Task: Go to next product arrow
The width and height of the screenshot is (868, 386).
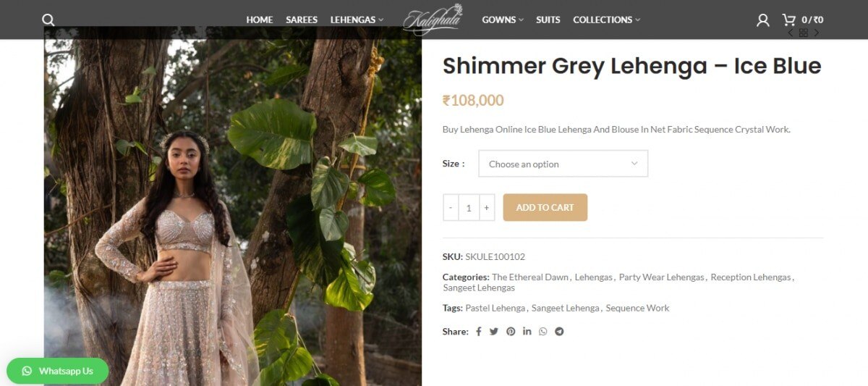Action: click(x=817, y=33)
